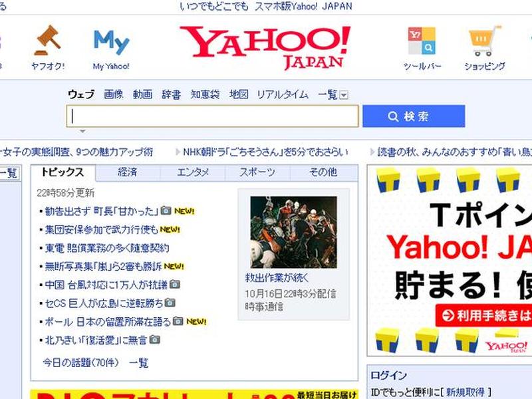Open the My Yahoo! icon
Image resolution: width=532 pixels, height=399 pixels.
pos(111,42)
